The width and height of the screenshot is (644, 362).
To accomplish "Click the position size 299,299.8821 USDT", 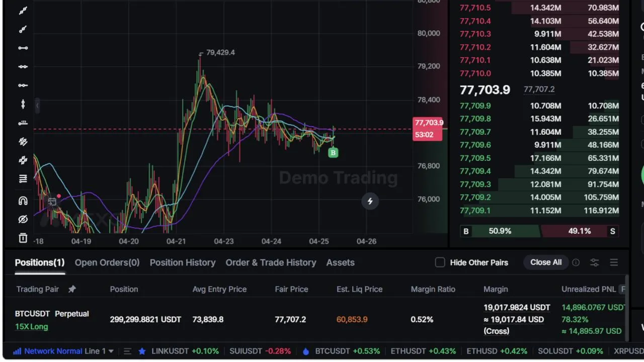I will 145,319.
